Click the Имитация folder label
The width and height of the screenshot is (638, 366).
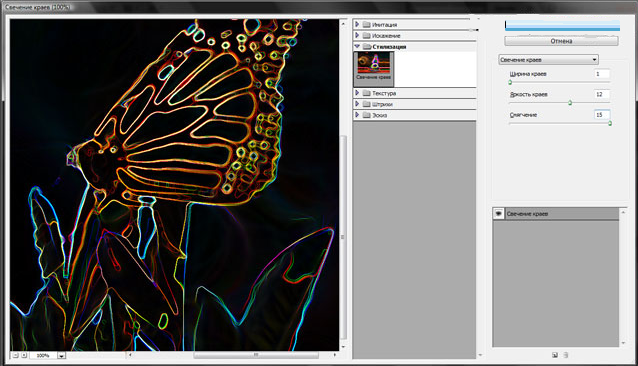pos(385,25)
